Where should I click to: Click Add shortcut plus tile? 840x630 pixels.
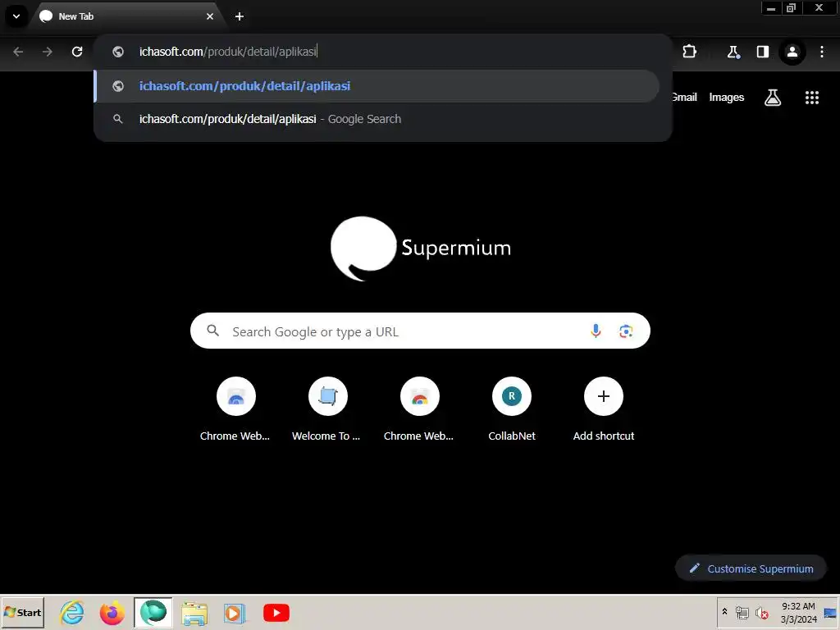[x=603, y=409]
